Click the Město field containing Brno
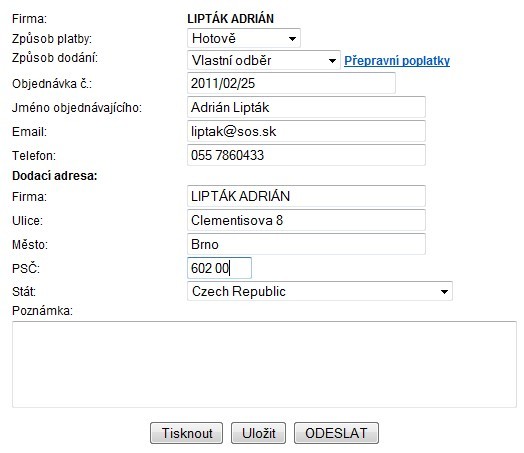Viewport: 524px width, 453px height. click(306, 244)
